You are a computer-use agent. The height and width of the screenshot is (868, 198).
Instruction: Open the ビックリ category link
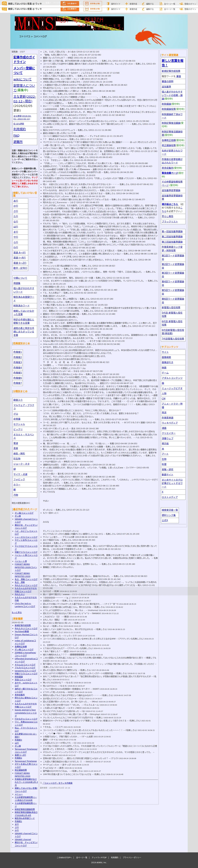(x=18, y=429)
